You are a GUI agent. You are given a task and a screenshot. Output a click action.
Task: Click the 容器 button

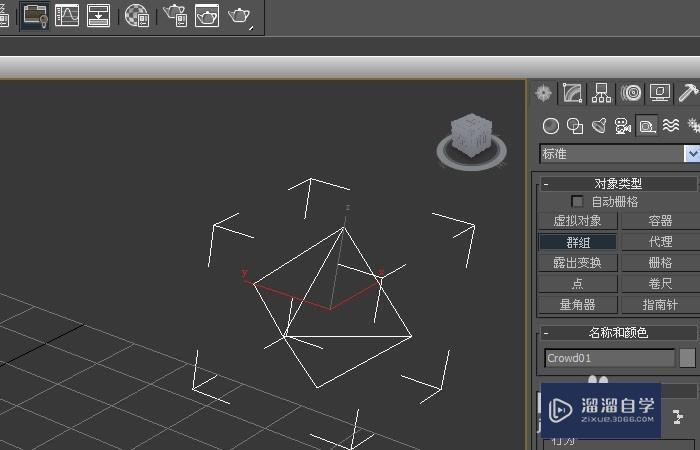[660, 221]
